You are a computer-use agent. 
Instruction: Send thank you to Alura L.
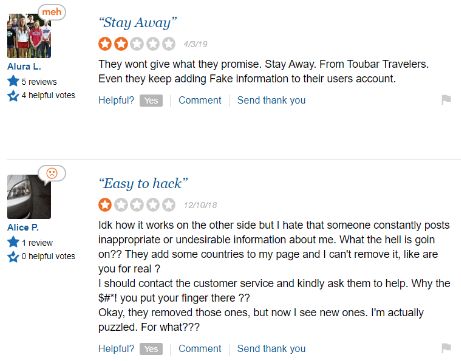(271, 100)
